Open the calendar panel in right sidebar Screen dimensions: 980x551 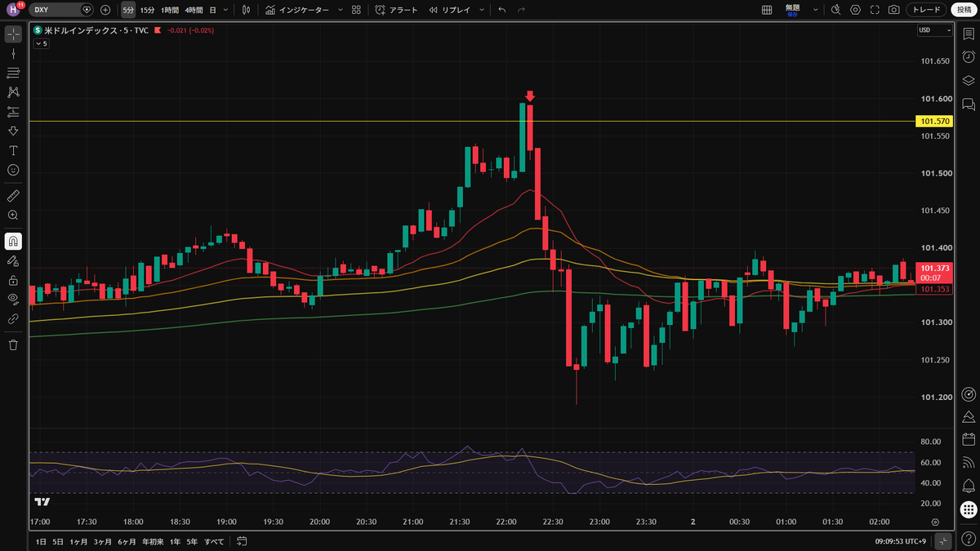click(969, 439)
